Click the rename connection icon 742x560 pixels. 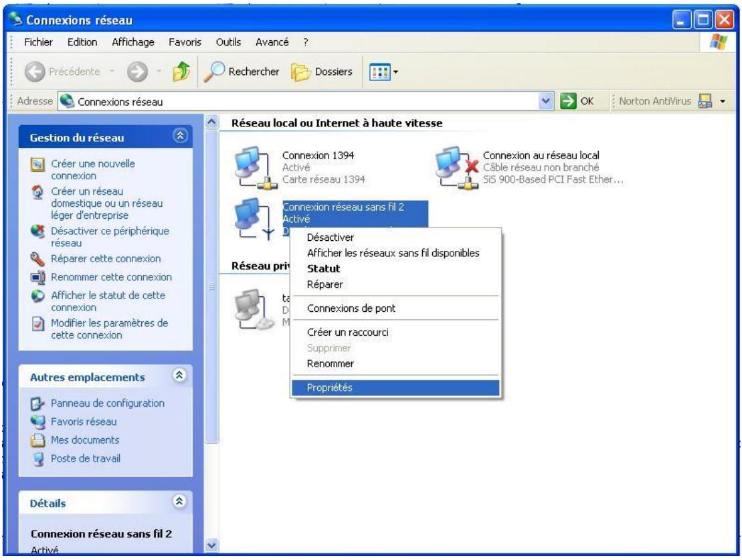(x=37, y=277)
